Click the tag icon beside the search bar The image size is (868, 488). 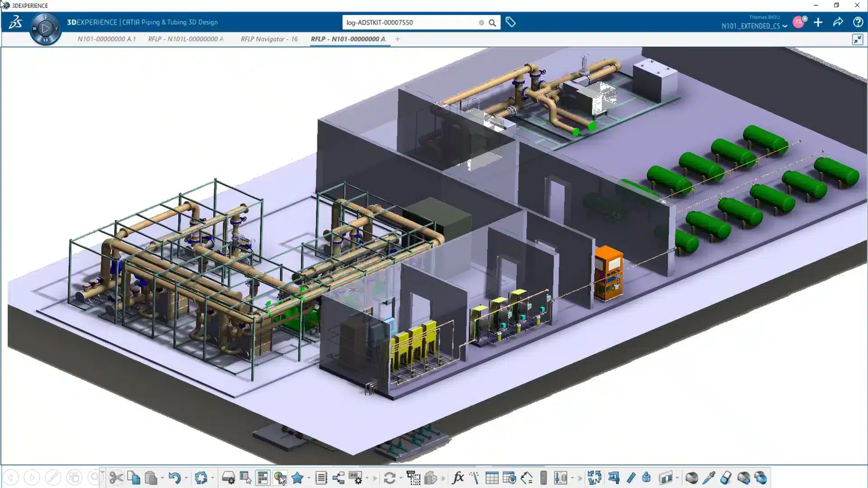point(510,22)
